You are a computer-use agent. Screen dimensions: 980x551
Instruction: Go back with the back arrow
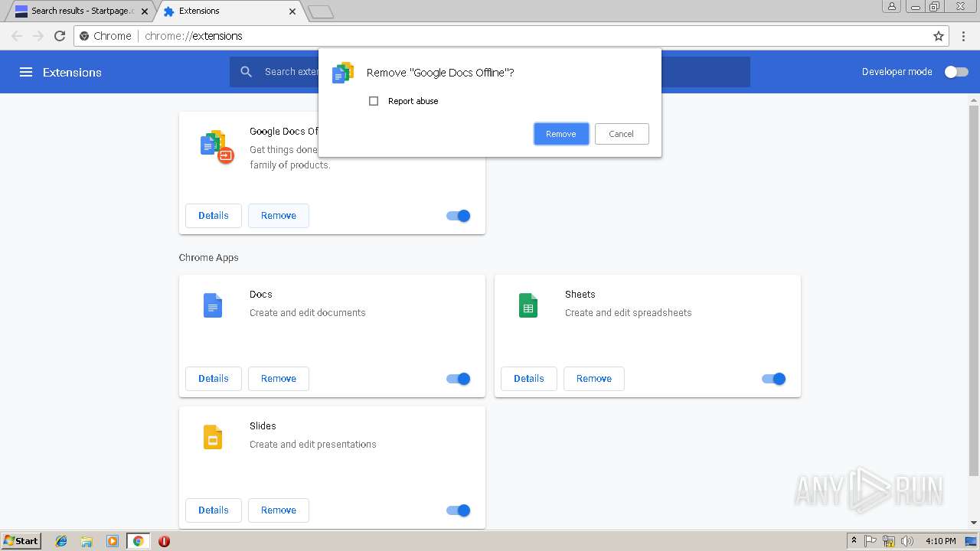17,36
